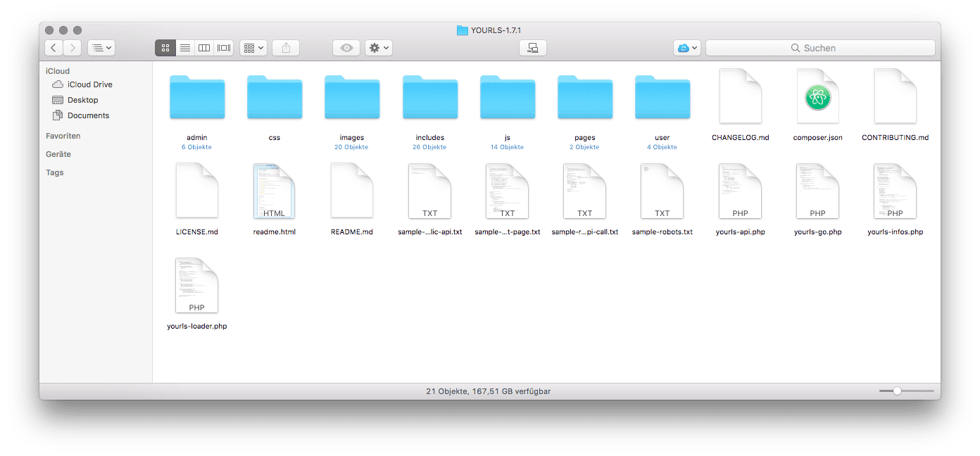Select the CONTRIBUTING.md file icon
This screenshot has width=980, height=456.
(x=896, y=96)
